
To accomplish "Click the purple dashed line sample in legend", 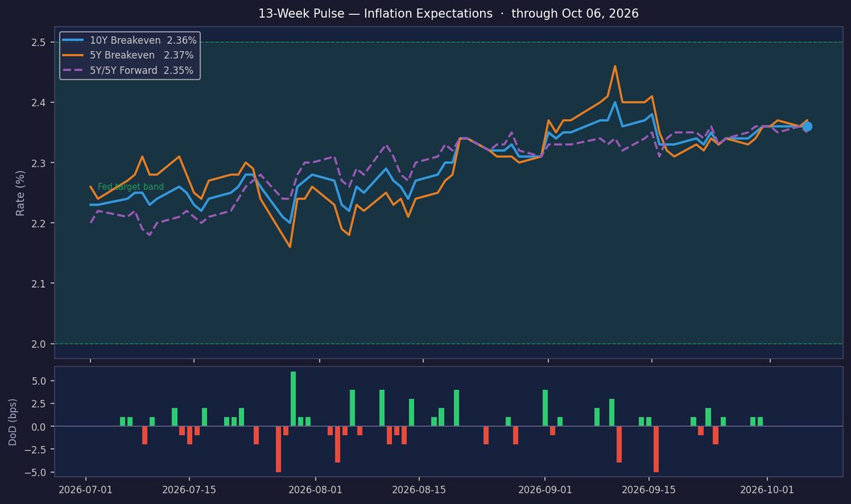I will (74, 69).
